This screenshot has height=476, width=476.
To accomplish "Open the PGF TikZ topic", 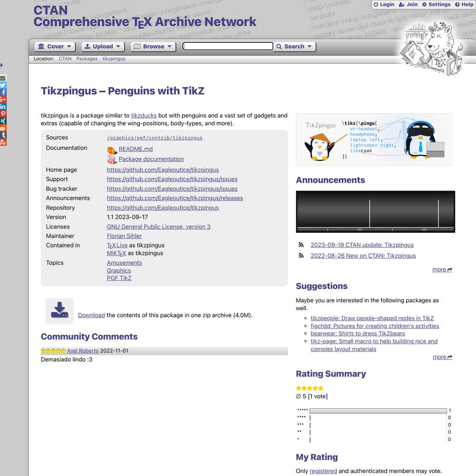I will pos(119,278).
